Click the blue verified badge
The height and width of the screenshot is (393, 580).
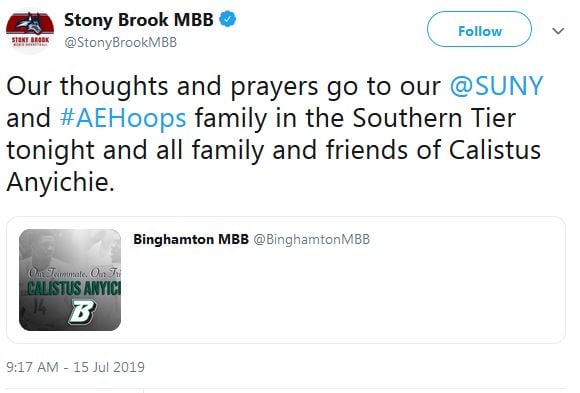(228, 19)
